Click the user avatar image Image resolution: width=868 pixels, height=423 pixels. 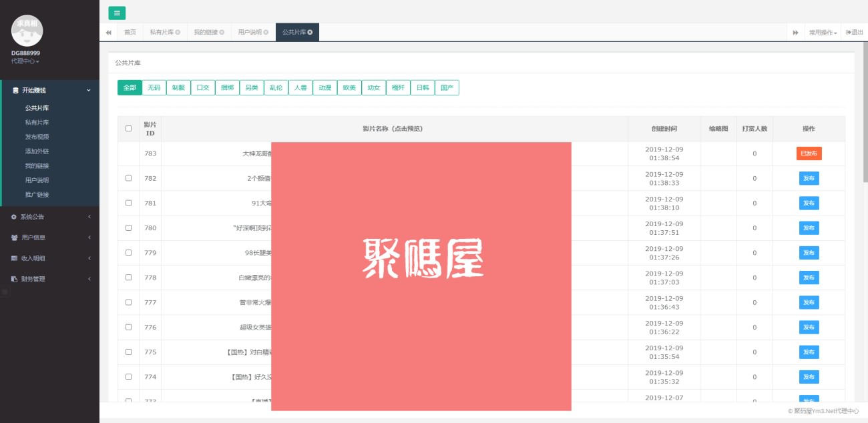tap(27, 30)
